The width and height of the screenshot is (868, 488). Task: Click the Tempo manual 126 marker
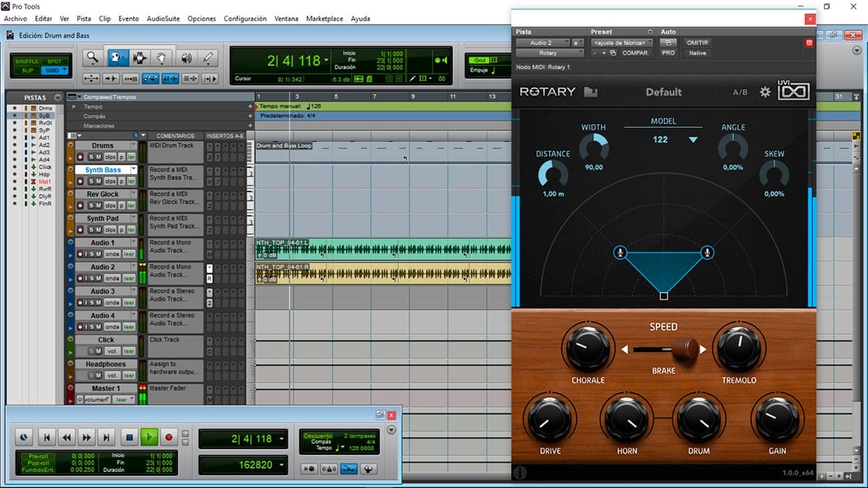tap(291, 106)
